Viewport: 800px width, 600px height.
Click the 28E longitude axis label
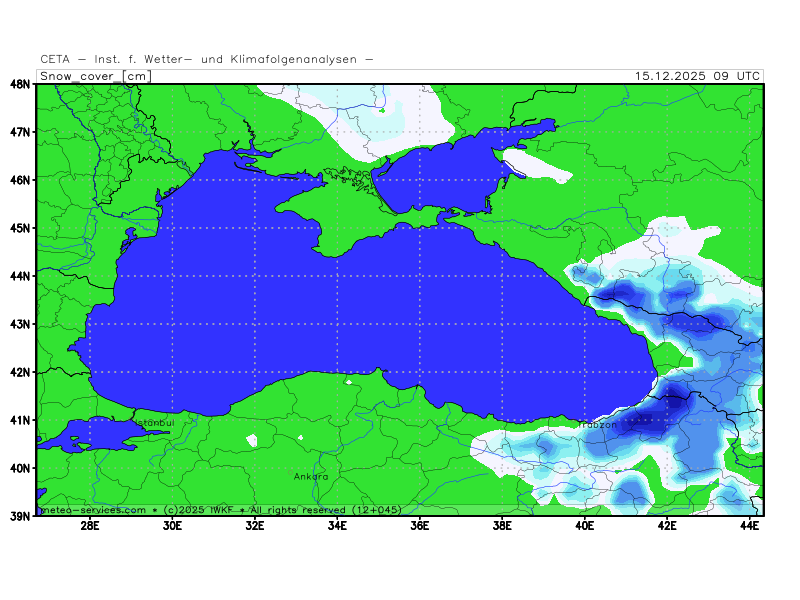[x=89, y=526]
